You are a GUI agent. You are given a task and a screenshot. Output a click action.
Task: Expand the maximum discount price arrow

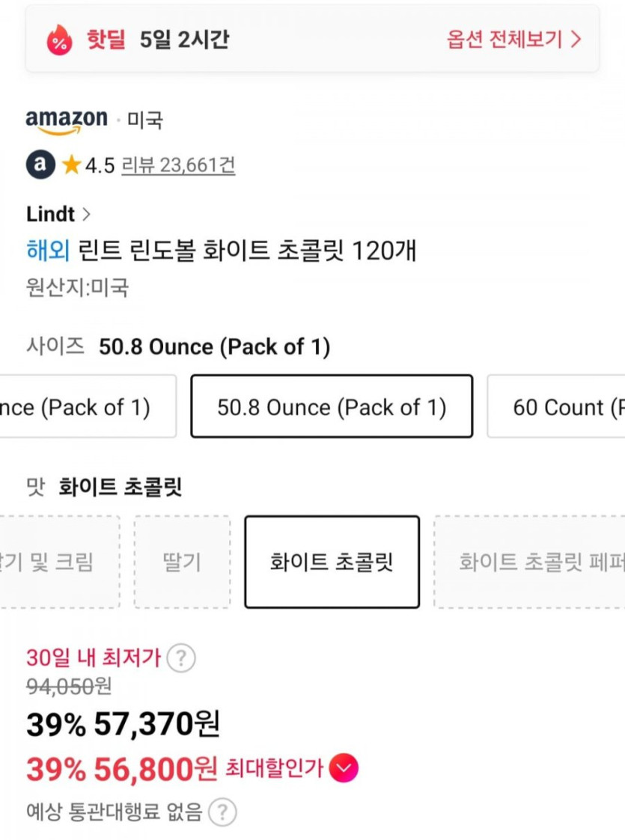coord(344,768)
